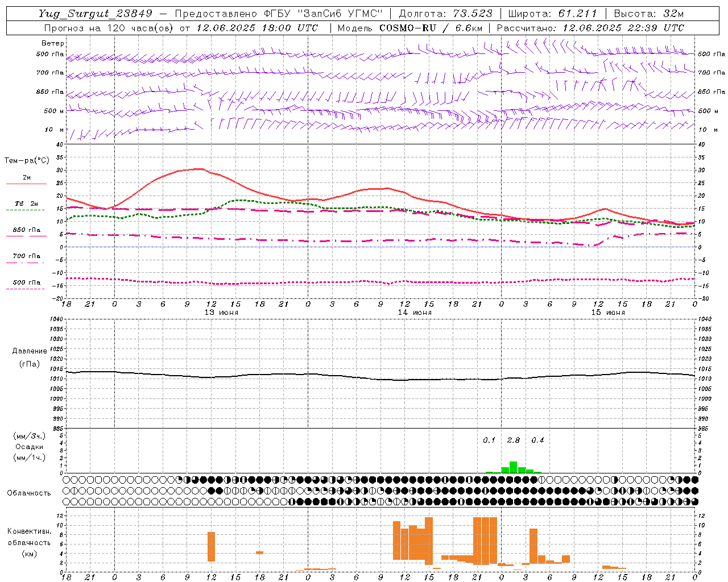Click the (гПа) unit label under Давление

30,364
